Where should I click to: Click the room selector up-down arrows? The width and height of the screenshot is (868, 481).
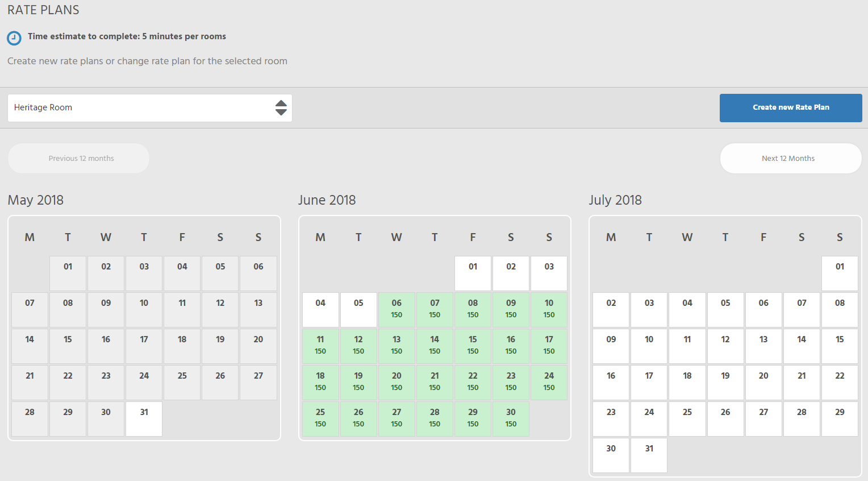(281, 107)
